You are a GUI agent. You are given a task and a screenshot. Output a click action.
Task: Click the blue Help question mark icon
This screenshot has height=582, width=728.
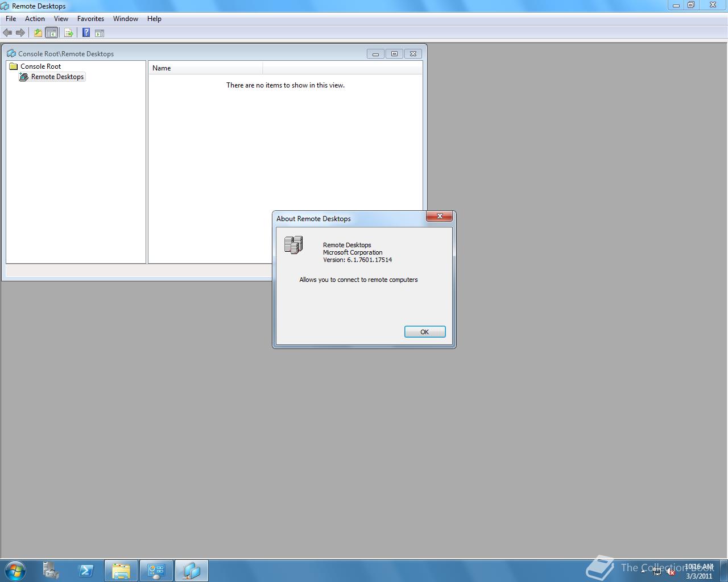pyautogui.click(x=86, y=33)
